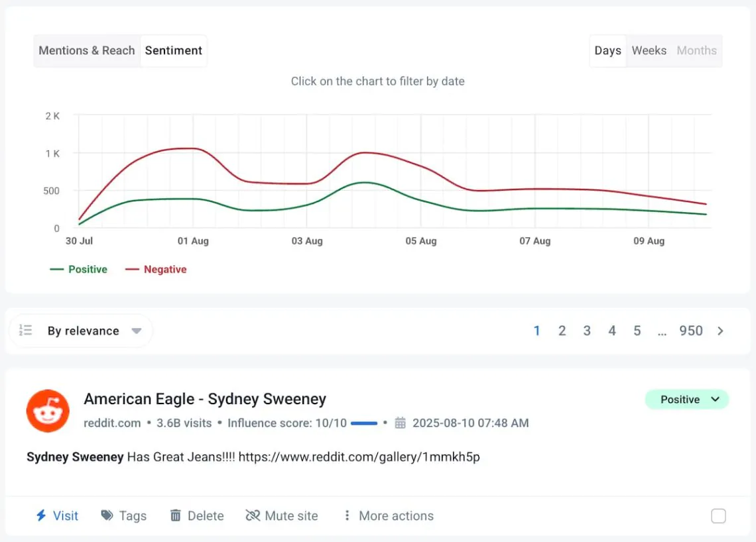Click the sort list icon near By relevance

click(x=25, y=331)
